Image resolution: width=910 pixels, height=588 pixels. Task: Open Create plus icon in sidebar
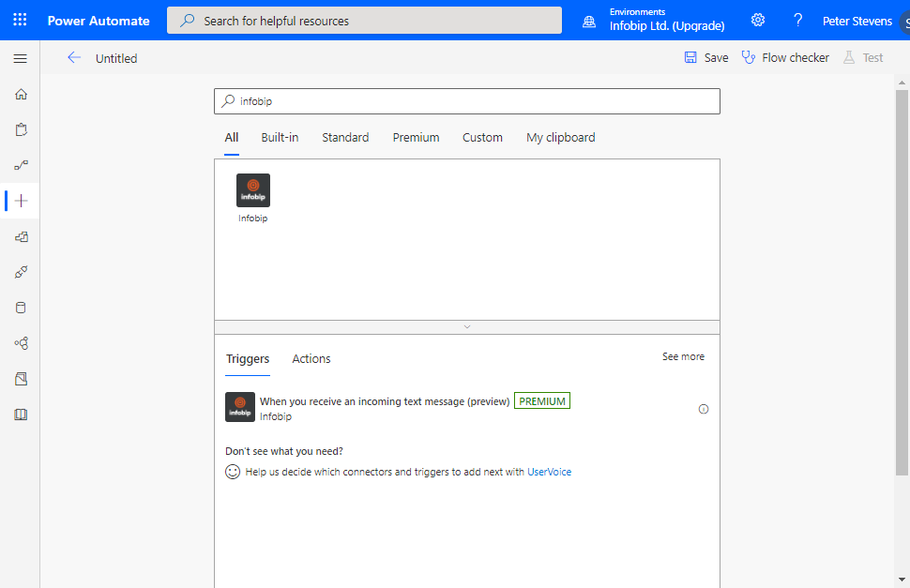[x=21, y=201]
